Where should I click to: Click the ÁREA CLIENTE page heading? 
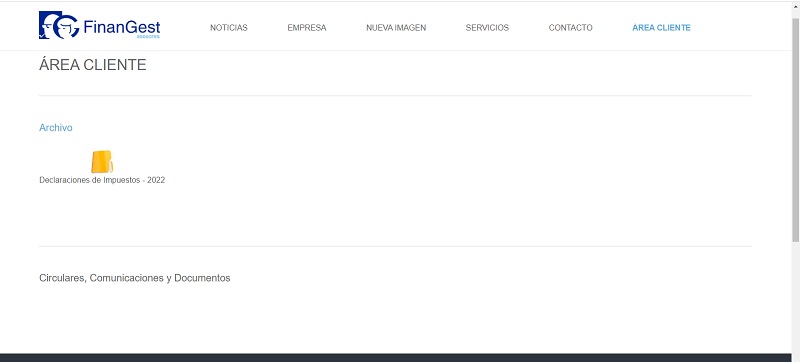pos(93,65)
